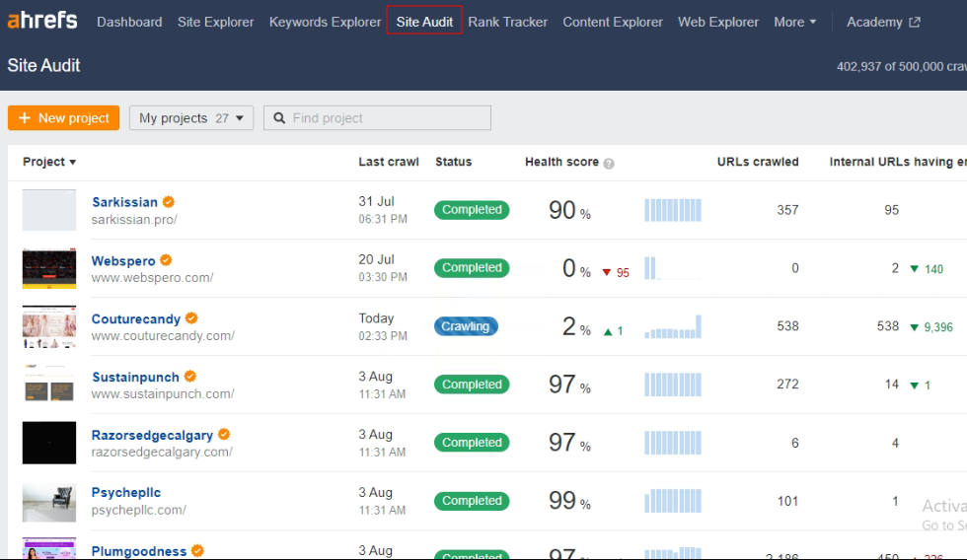Image resolution: width=967 pixels, height=560 pixels.
Task: Click the 9,396 decrease indicator for Couturecandy
Action: coord(931,327)
